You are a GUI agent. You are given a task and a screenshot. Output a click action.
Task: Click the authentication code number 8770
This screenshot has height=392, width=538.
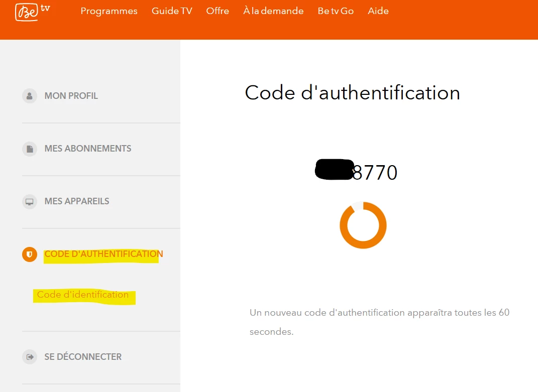(375, 173)
